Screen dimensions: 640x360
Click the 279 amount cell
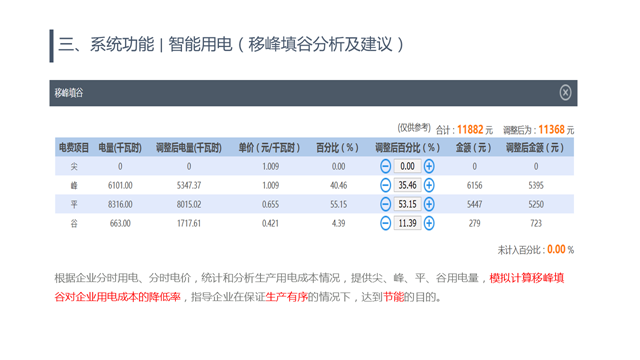[x=474, y=224]
